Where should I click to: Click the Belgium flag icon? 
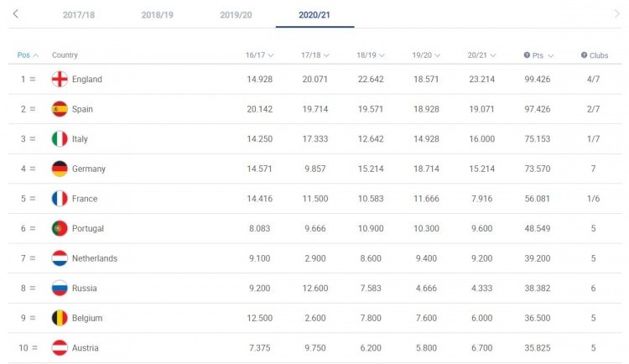60,318
